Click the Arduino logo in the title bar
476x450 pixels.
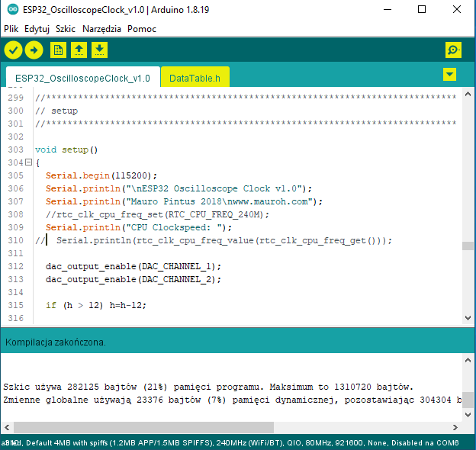13,9
